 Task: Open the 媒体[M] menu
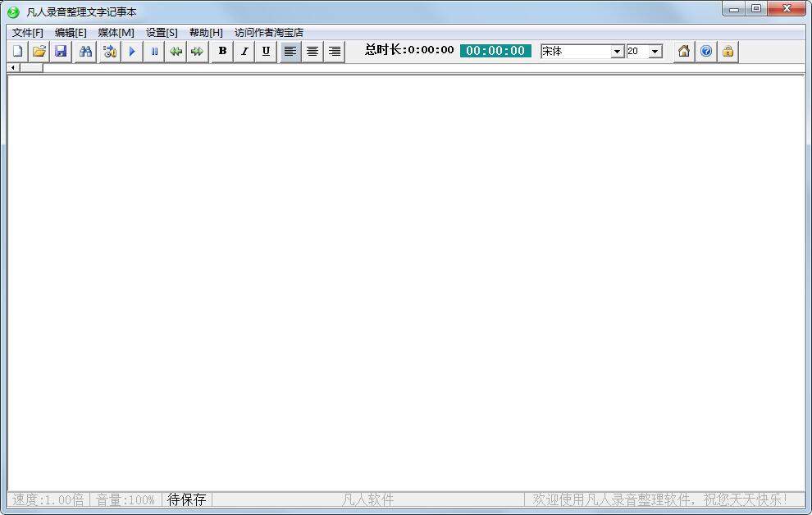pos(116,33)
